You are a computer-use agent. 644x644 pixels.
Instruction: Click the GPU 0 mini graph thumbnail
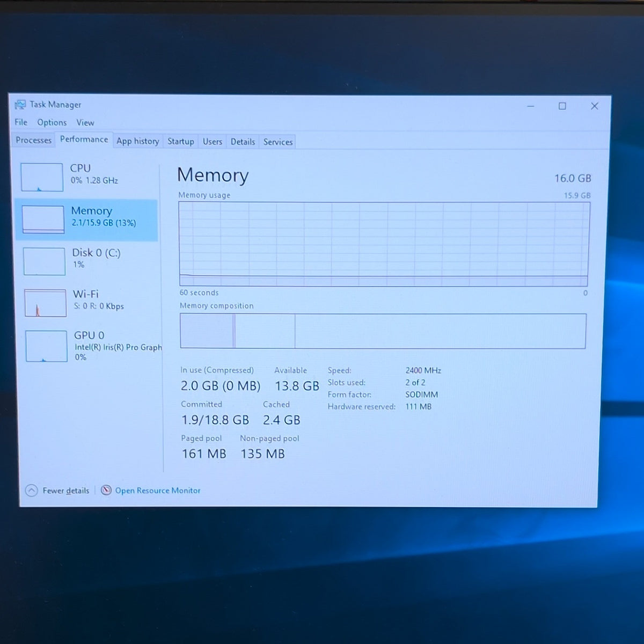pos(47,346)
